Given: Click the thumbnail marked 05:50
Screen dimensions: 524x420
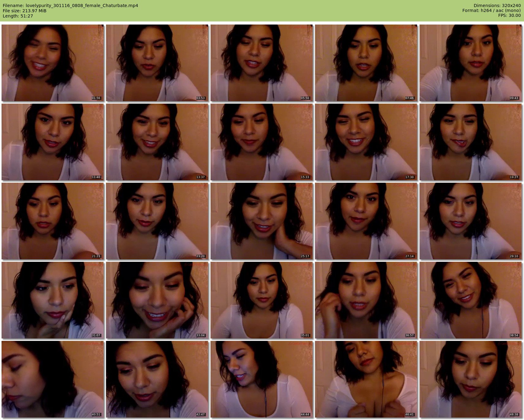Looking at the screenshot, I should pyautogui.click(x=262, y=63).
